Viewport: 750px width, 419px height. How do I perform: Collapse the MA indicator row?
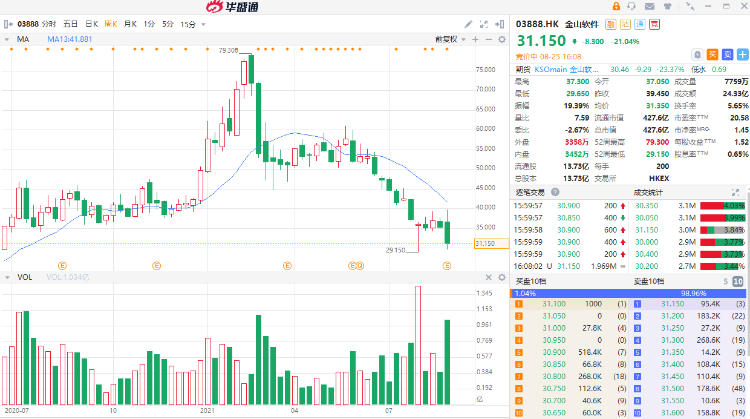pos(7,39)
